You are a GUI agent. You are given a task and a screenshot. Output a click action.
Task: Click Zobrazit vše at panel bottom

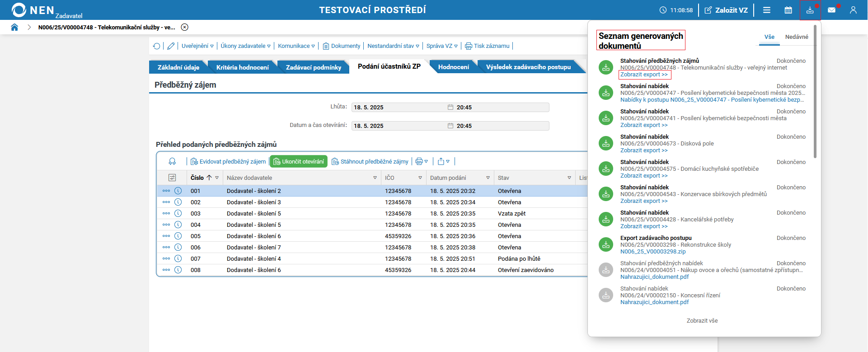[x=702, y=321]
